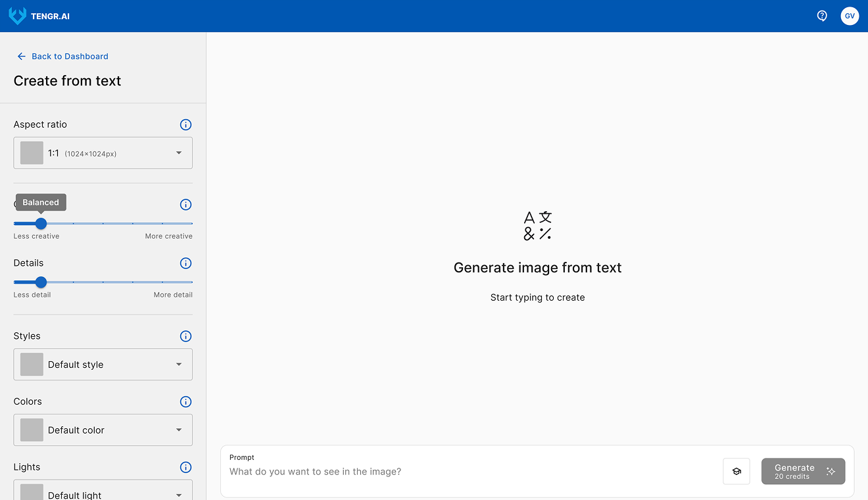The height and width of the screenshot is (500, 868).
Task: Expand the Default light dropdown
Action: coord(103,493)
